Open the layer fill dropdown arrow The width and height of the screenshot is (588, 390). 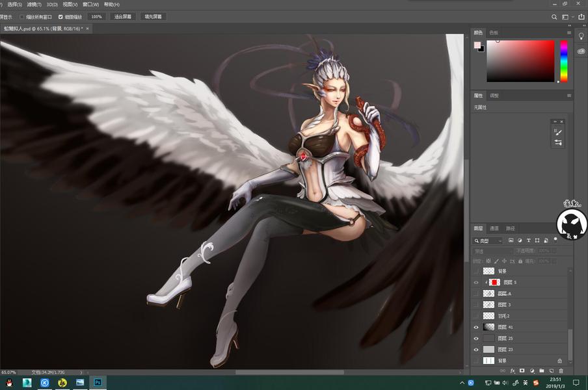[554, 261]
